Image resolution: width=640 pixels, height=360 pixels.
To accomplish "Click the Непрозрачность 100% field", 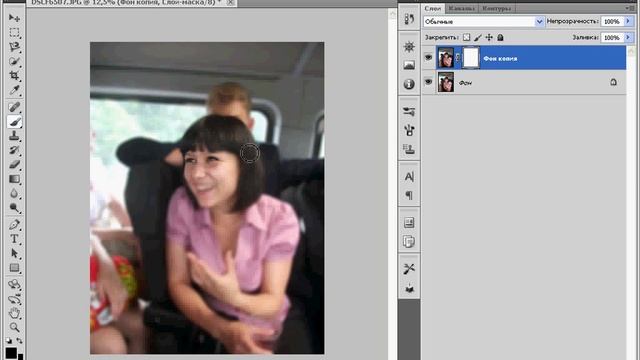I will click(x=613, y=22).
